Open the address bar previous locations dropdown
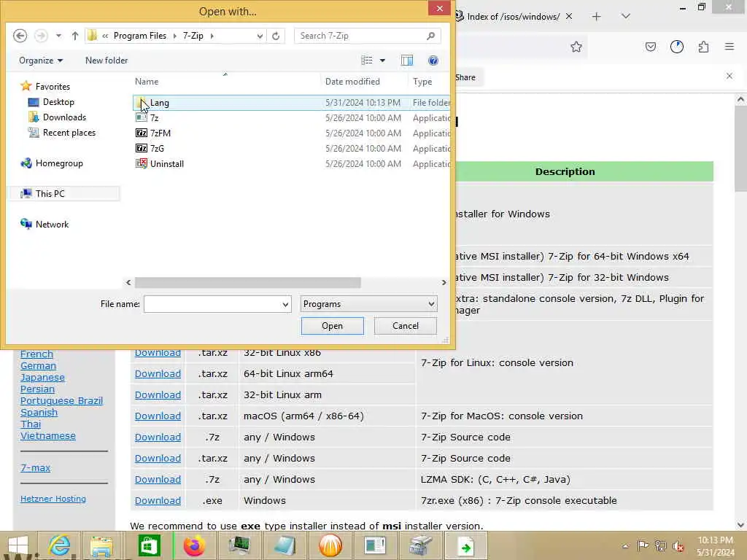The image size is (747, 560). [260, 36]
